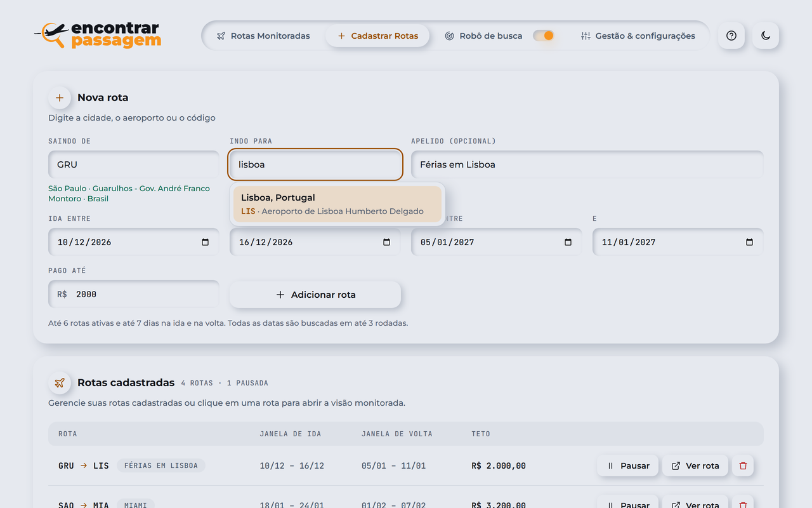
Task: Click the FÉRIAS EM LISBOA route tag
Action: click(161, 465)
